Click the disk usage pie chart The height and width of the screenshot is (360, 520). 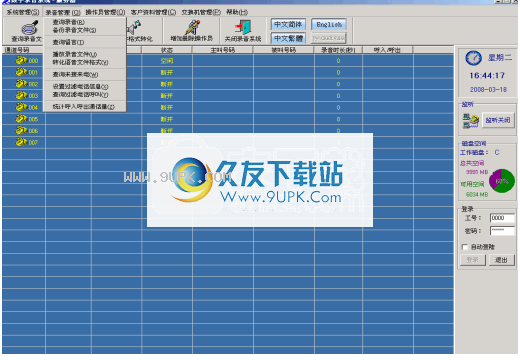[x=502, y=181]
